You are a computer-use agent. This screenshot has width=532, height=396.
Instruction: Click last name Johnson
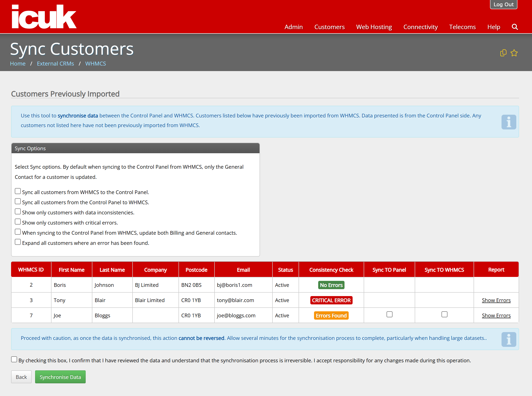104,285
